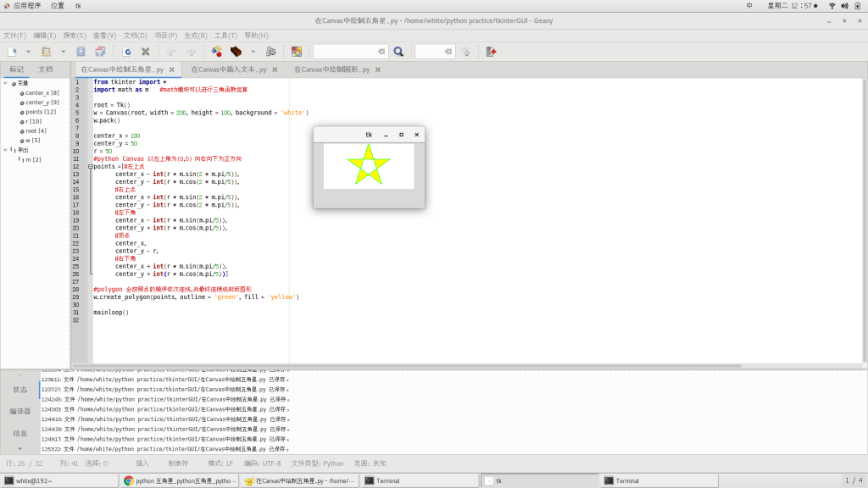Switch to the 文档 sidebar tab
Viewport: 868px width, 488px height.
[46, 69]
